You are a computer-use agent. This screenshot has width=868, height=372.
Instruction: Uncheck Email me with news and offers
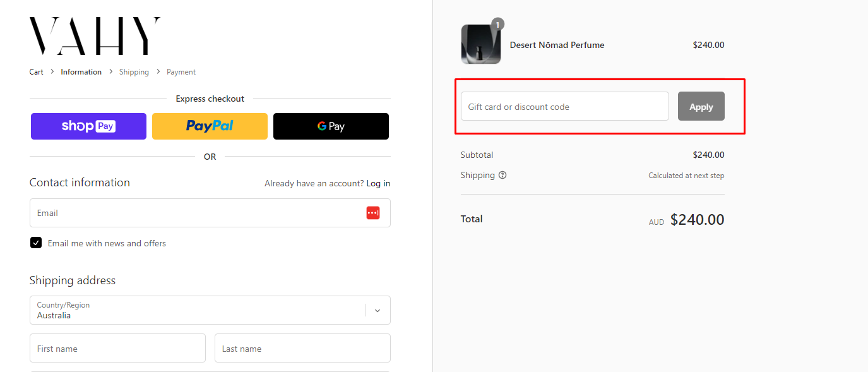pos(36,243)
